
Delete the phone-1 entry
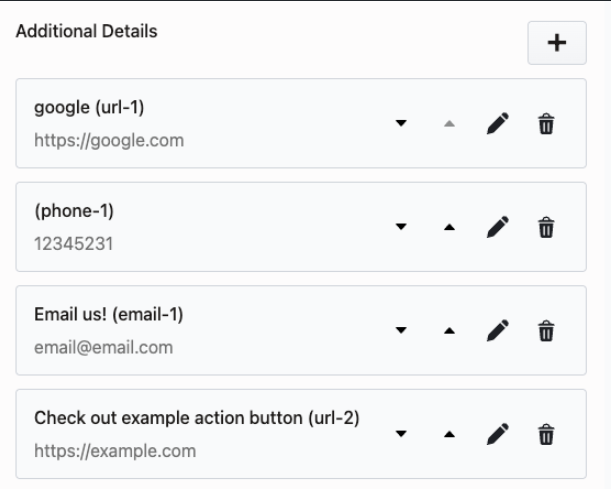coord(546,227)
